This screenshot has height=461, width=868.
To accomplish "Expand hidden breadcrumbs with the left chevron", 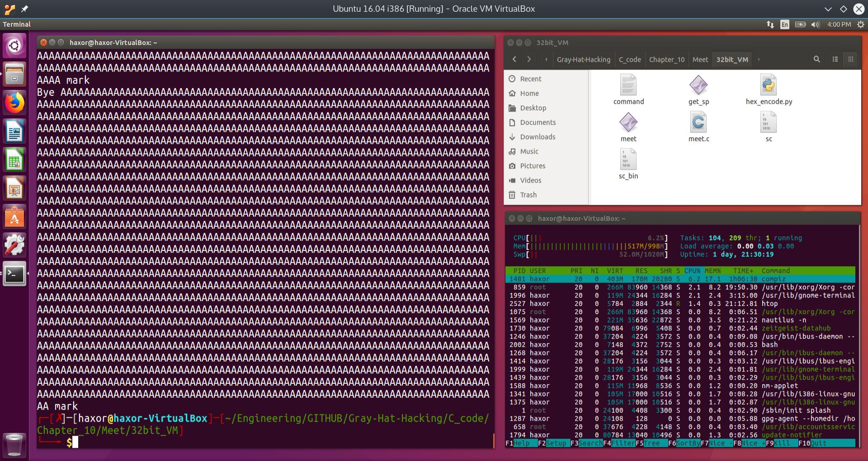I will coord(546,59).
